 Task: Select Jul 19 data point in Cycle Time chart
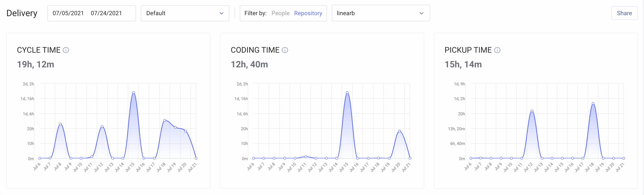[175, 127]
